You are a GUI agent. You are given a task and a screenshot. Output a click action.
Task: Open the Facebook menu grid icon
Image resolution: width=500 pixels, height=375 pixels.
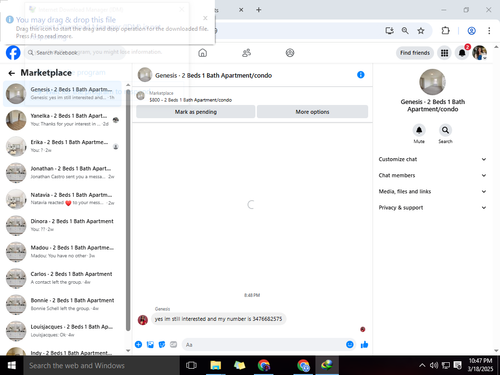click(444, 53)
